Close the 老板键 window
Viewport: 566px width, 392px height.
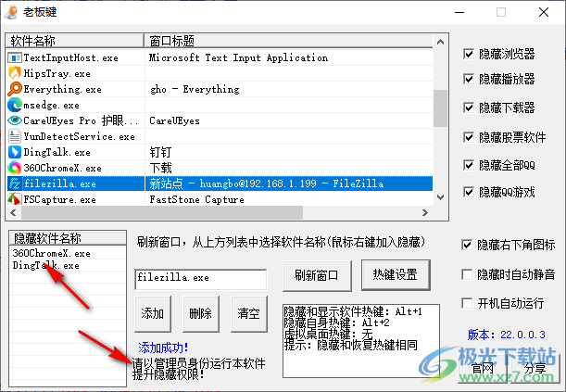pyautogui.click(x=544, y=12)
